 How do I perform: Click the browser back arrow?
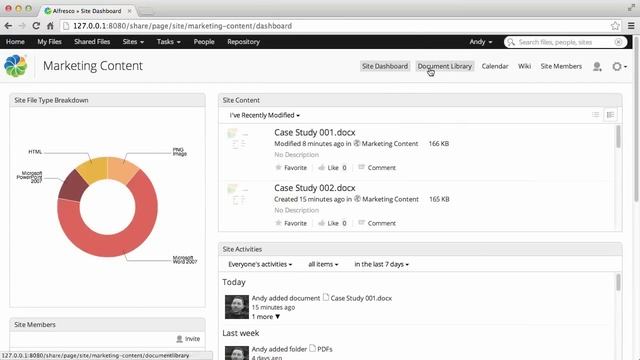click(x=8, y=26)
